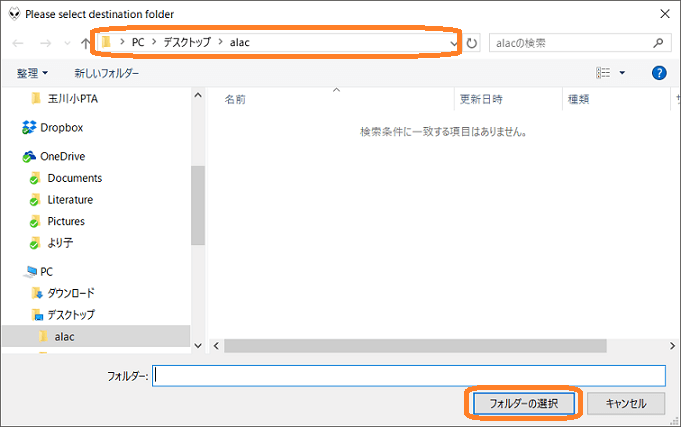Image resolution: width=681 pixels, height=427 pixels.
Task: Open the view options dropdown arrow
Action: [x=622, y=73]
